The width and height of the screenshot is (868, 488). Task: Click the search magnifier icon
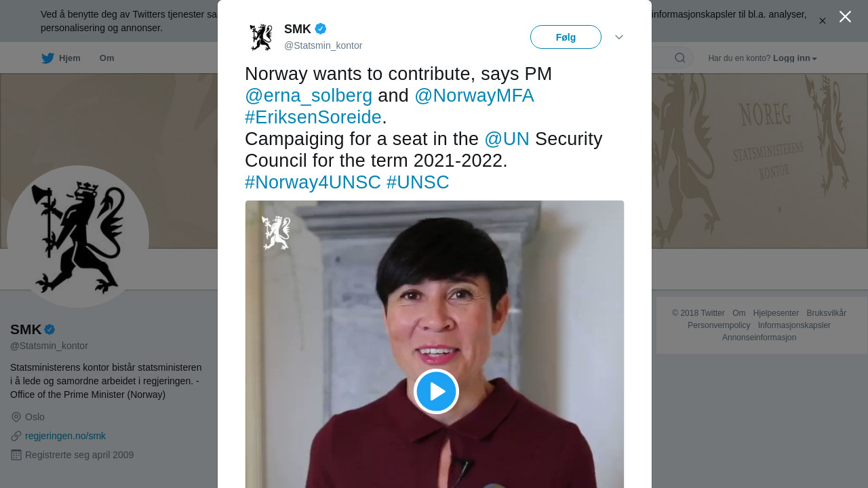pos(679,58)
